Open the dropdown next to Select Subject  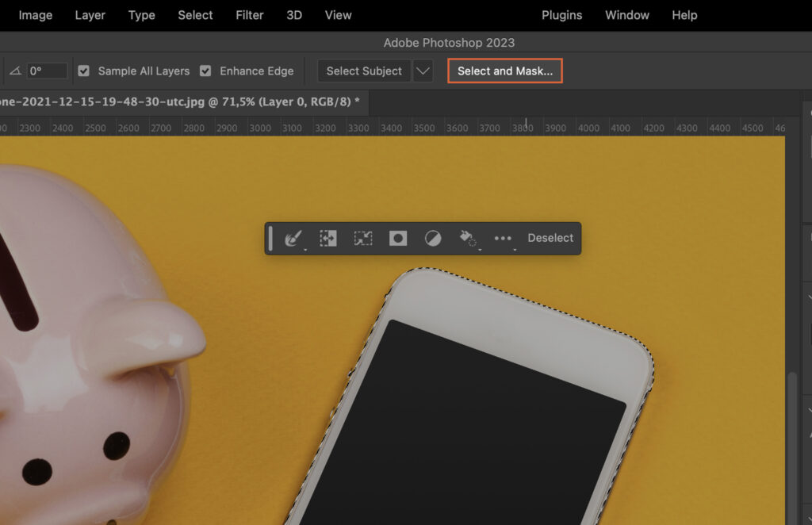(423, 71)
